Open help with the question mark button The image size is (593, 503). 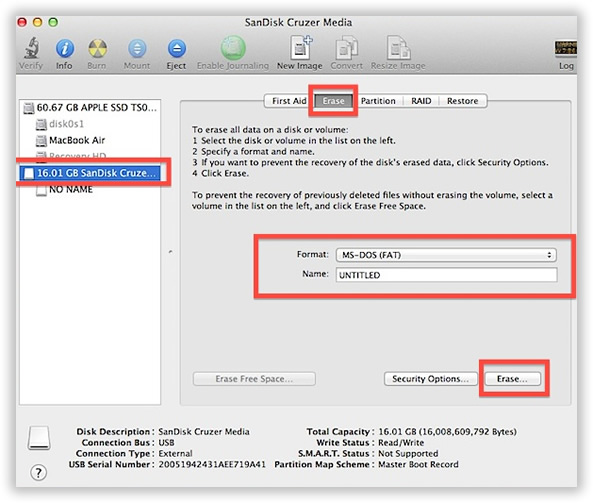(x=38, y=473)
